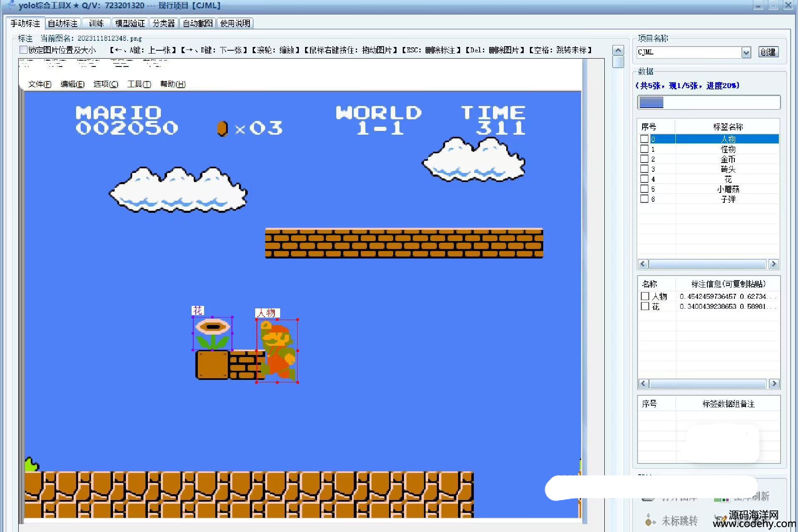Viewport: 798px width, 532px height.
Task: Click the 选项(C) menu in captured image
Action: pos(106,84)
